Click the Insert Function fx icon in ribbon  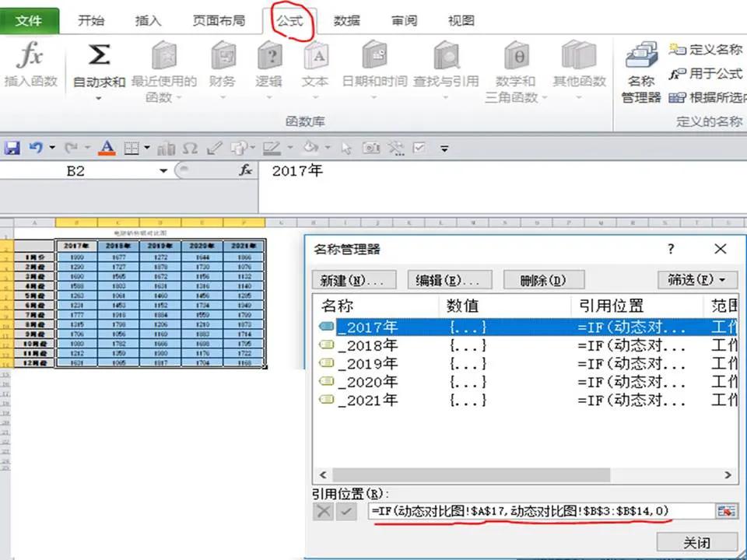pos(30,55)
